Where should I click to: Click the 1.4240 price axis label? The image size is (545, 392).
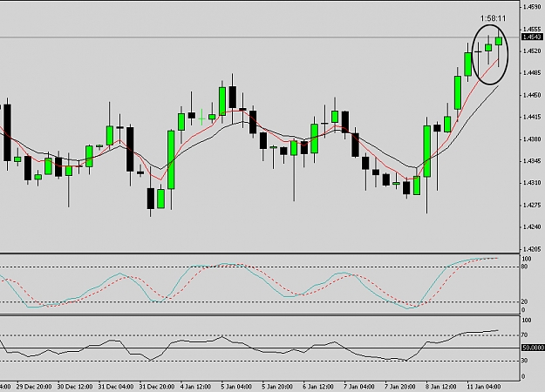533,227
